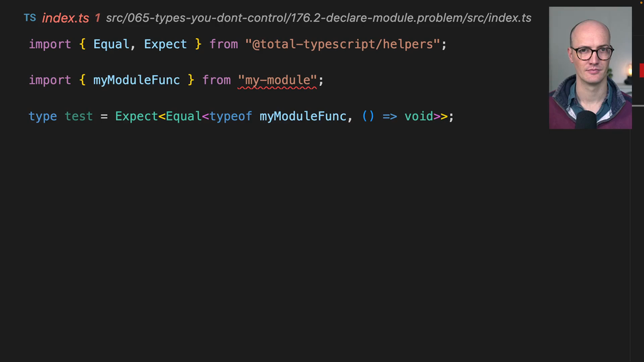Click the error count badge on the tab
644x362 pixels.
click(x=97, y=18)
